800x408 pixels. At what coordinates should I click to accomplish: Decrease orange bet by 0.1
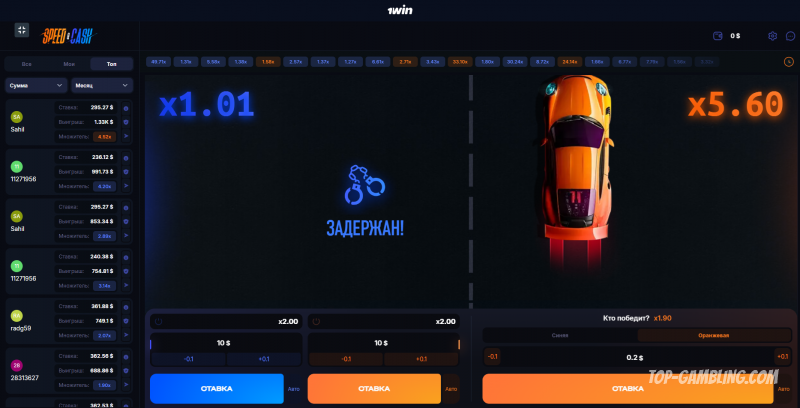pyautogui.click(x=346, y=359)
